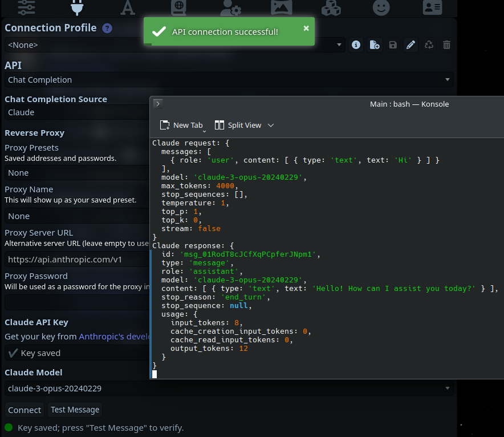Delete the connection profile trash icon
The height and width of the screenshot is (437, 504).
pos(447,44)
